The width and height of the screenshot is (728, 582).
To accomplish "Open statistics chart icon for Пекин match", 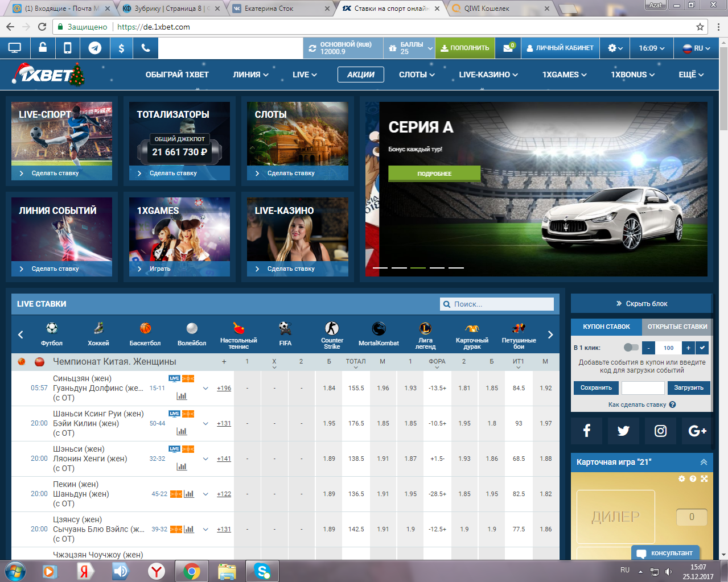I will (189, 494).
